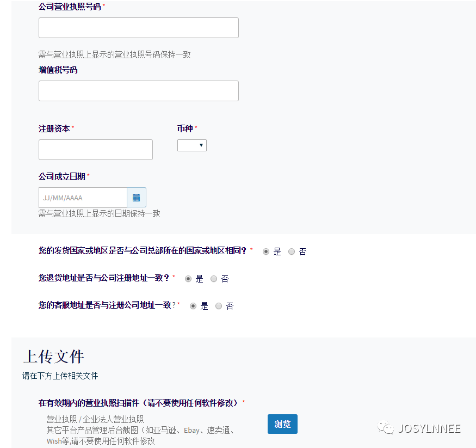Focus the 增值税号码 input box
This screenshot has width=476, height=448.
138,90
